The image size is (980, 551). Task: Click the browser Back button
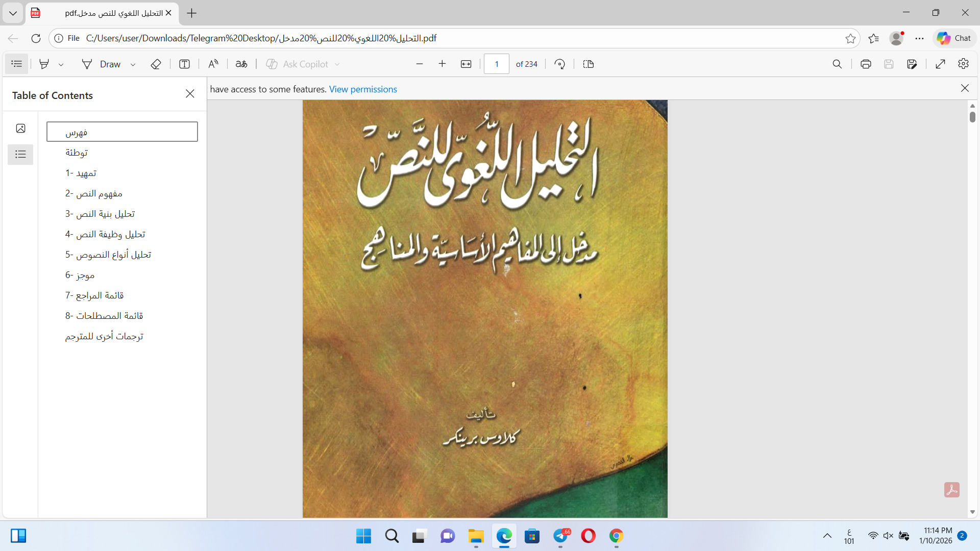pyautogui.click(x=13, y=38)
